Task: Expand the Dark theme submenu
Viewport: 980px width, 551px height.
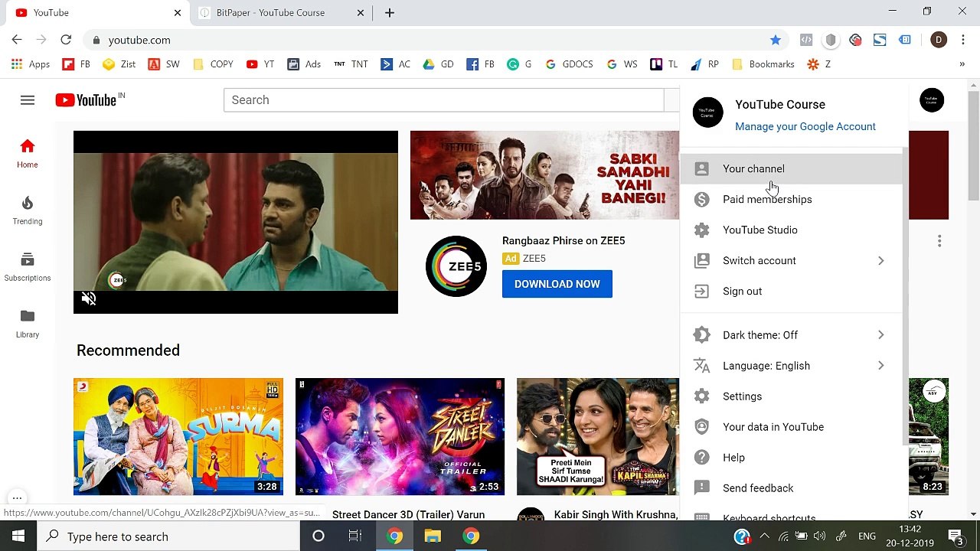Action: [x=791, y=335]
